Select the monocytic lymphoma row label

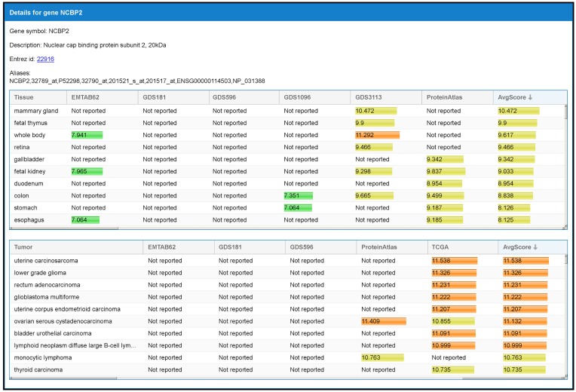coord(43,358)
